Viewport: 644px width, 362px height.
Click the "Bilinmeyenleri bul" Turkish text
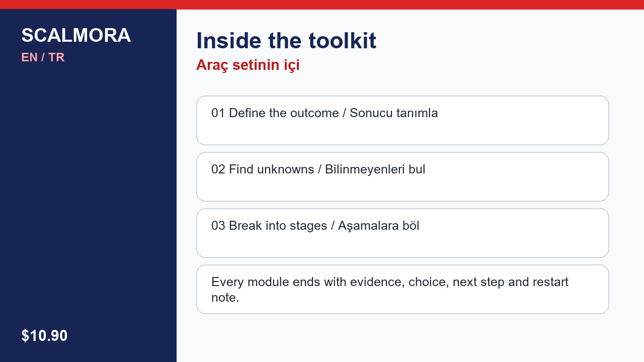click(375, 169)
